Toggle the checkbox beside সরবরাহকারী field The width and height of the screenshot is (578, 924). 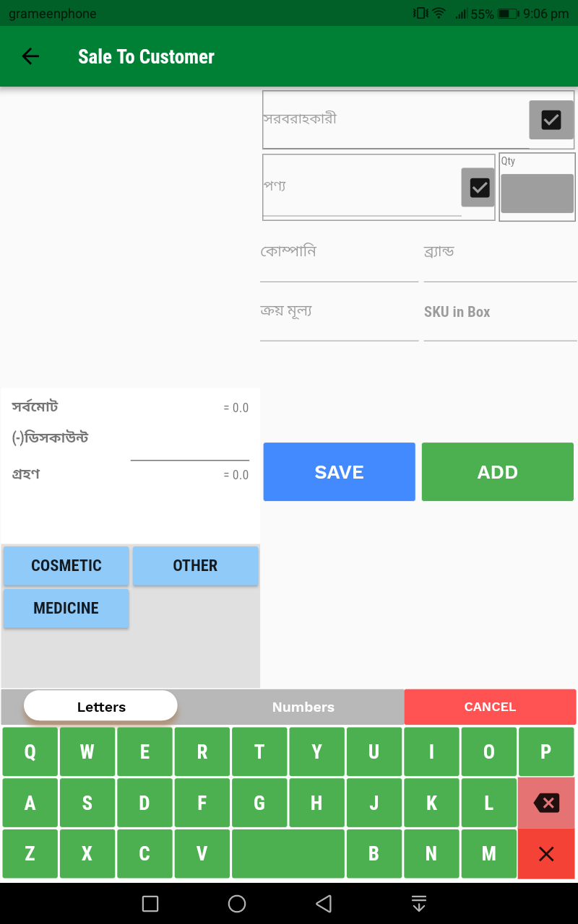[x=551, y=120]
